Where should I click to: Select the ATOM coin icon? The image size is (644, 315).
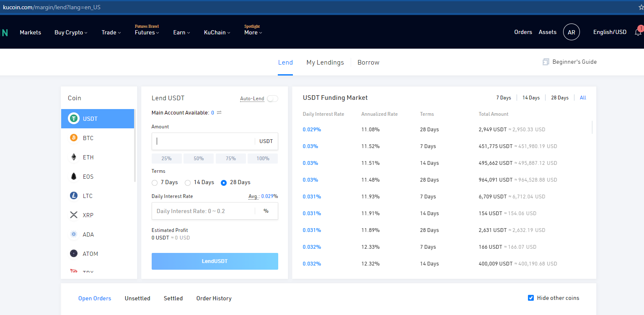pos(74,253)
